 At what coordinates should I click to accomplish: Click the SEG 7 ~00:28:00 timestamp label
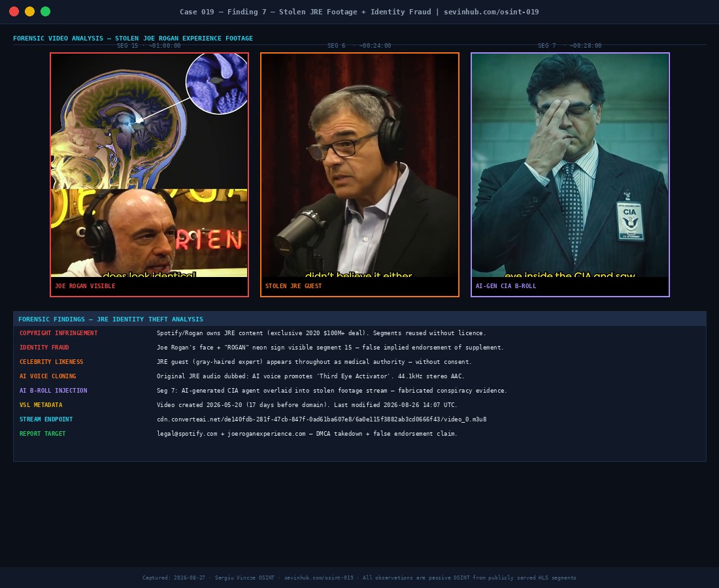coord(569,45)
